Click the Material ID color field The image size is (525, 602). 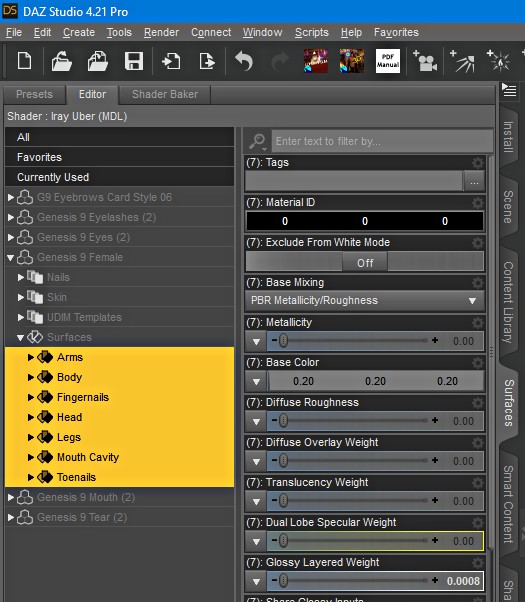(365, 221)
